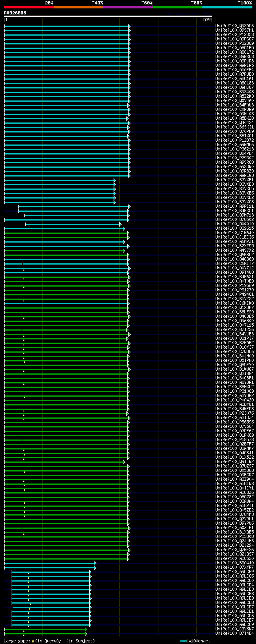Open the UniRef100_A9PI11 entry
256x644 pixels.
coord(234,207)
